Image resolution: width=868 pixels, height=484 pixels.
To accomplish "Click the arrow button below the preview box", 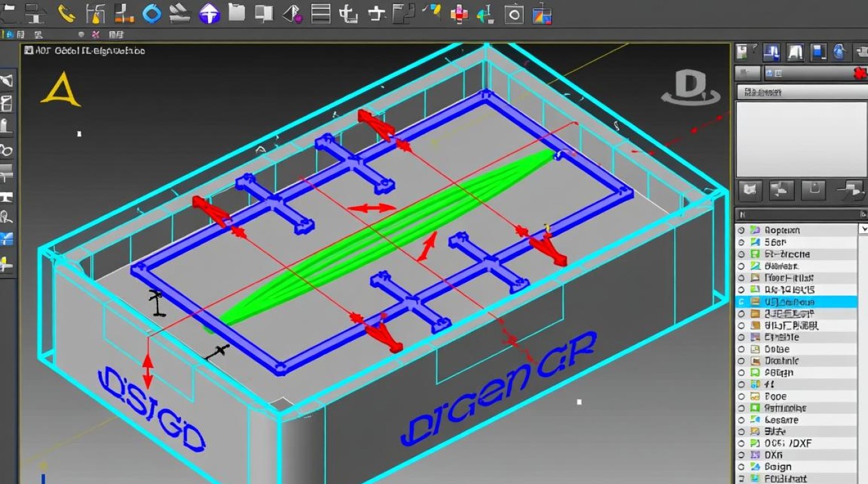I will click(850, 190).
